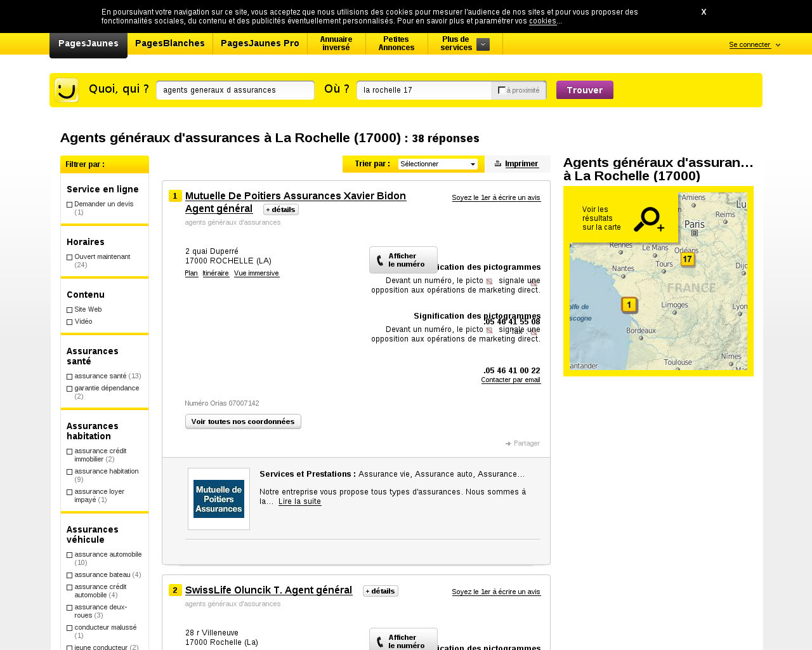Click the Trouver search button
812x650 pixels.
pyautogui.click(x=585, y=90)
